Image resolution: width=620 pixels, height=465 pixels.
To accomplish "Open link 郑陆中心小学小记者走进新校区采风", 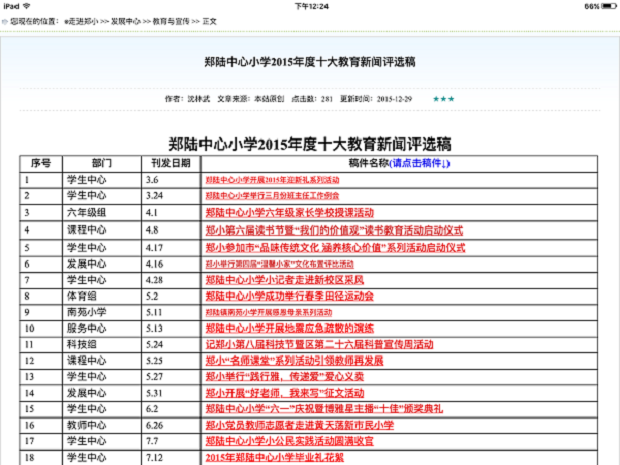I will click(x=285, y=280).
